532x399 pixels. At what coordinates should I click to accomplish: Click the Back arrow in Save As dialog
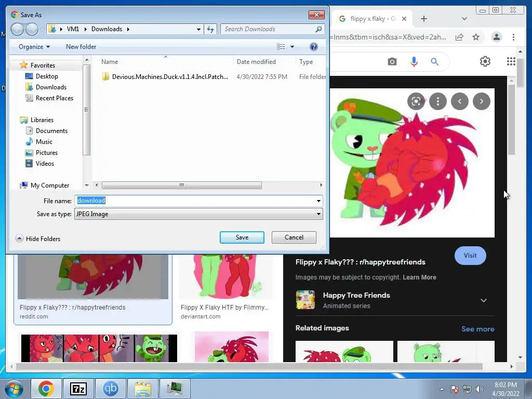(x=17, y=29)
